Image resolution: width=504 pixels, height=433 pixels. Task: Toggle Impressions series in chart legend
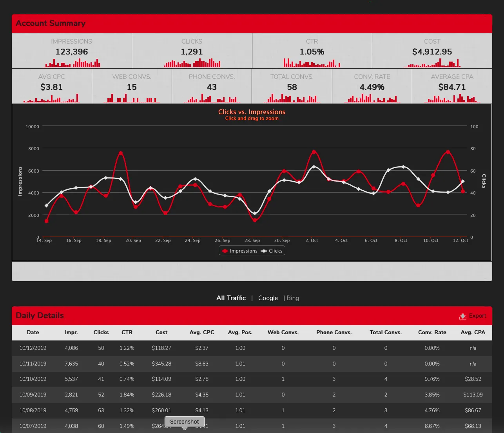(x=239, y=251)
